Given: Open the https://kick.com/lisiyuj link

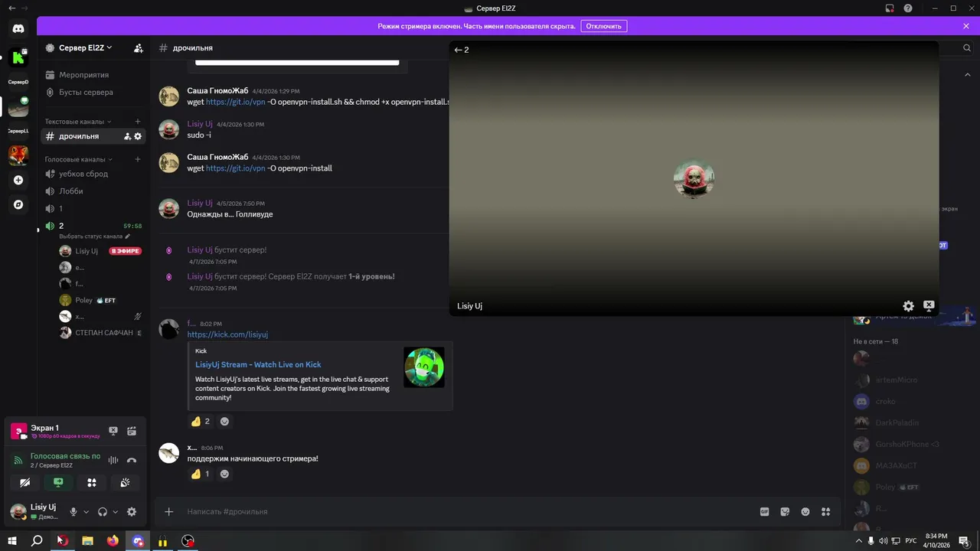Looking at the screenshot, I should coord(227,334).
